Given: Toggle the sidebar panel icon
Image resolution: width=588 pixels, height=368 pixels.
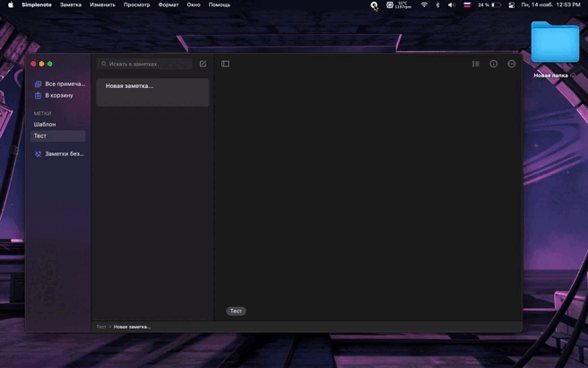Looking at the screenshot, I should point(225,64).
